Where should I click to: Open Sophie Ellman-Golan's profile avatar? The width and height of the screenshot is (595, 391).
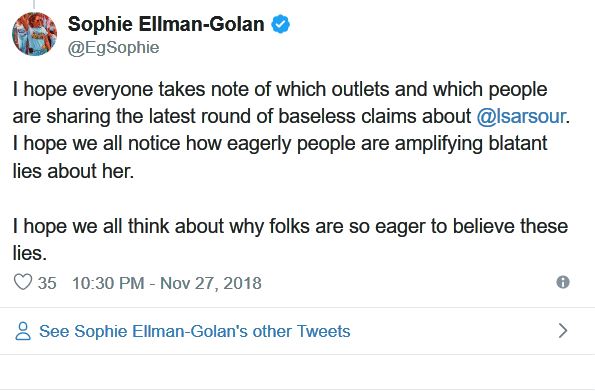pos(35,34)
